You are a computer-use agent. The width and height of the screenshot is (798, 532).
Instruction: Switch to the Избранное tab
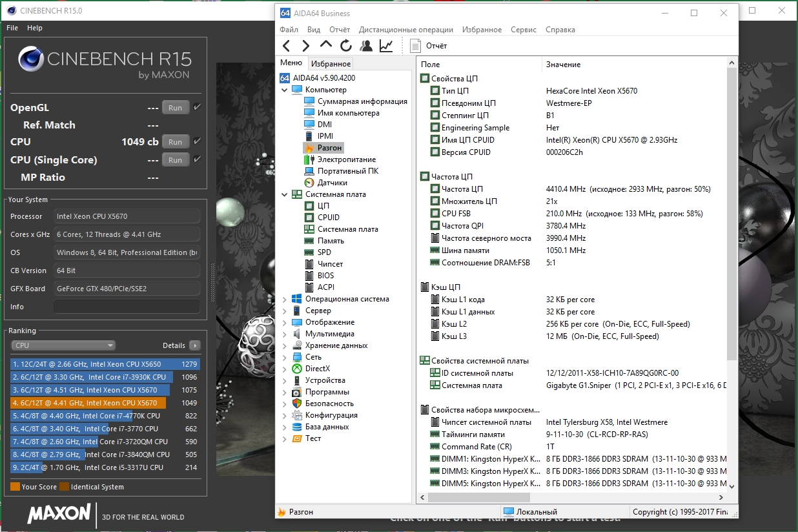[x=331, y=63]
